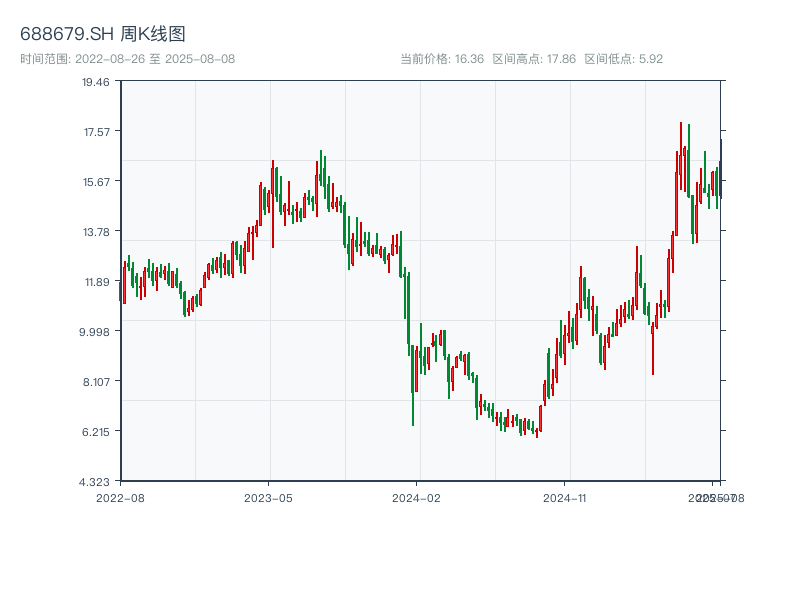Click the 2022-08 x-axis date label

click(120, 497)
